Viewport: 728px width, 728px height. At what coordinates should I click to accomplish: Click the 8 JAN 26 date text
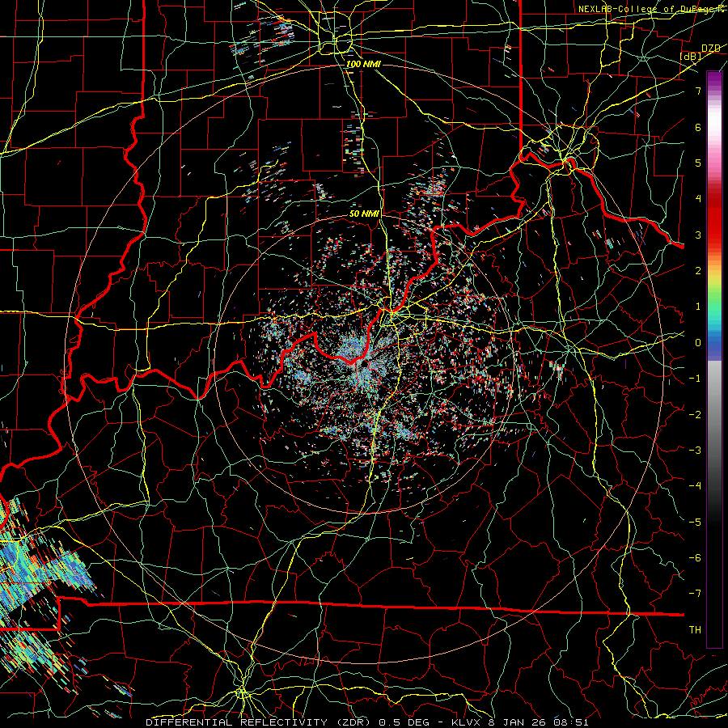pyautogui.click(x=518, y=722)
